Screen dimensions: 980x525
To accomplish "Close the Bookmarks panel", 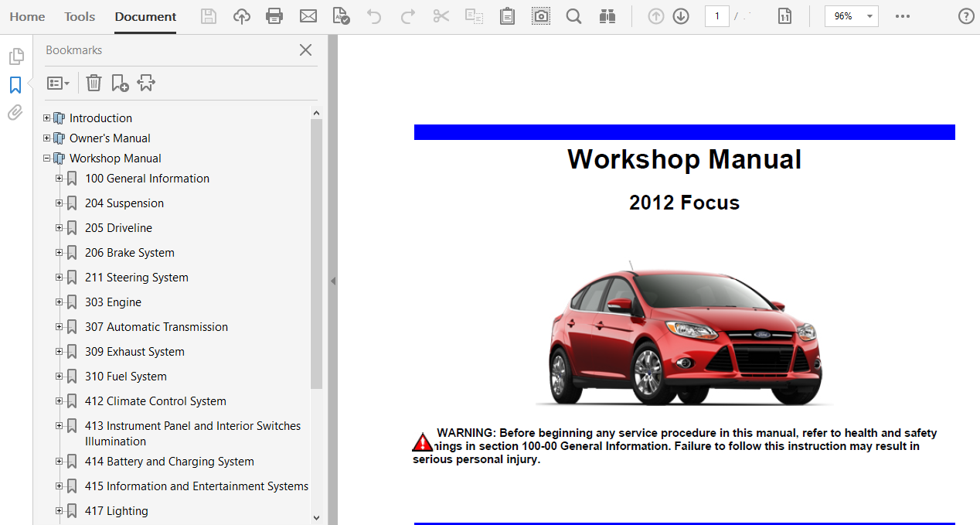I will click(305, 50).
